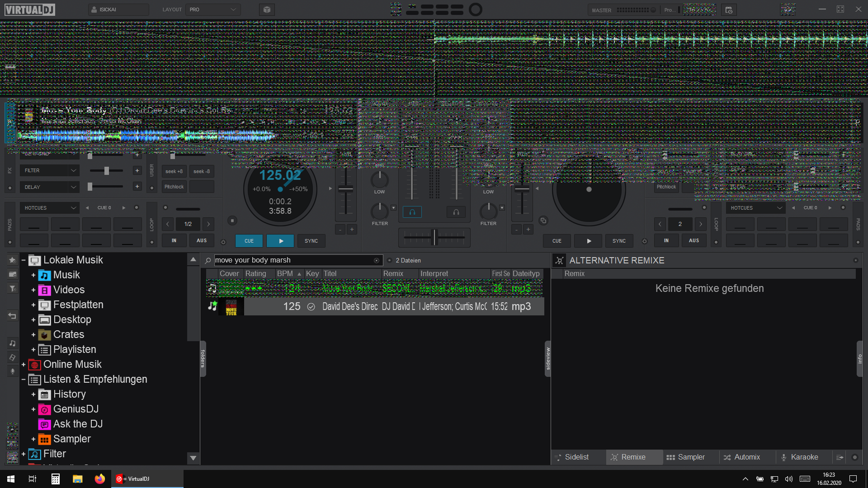Click right deck loop AUS button

(x=694, y=240)
